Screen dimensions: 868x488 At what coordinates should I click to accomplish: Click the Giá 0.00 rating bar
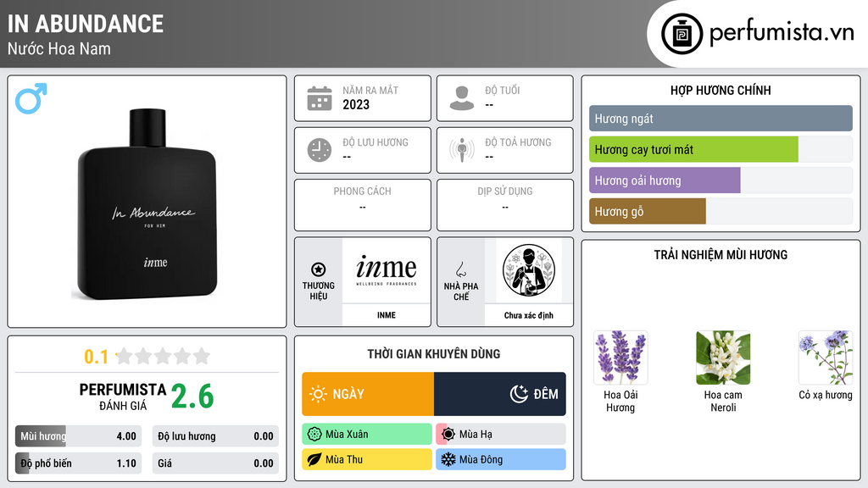tap(215, 463)
